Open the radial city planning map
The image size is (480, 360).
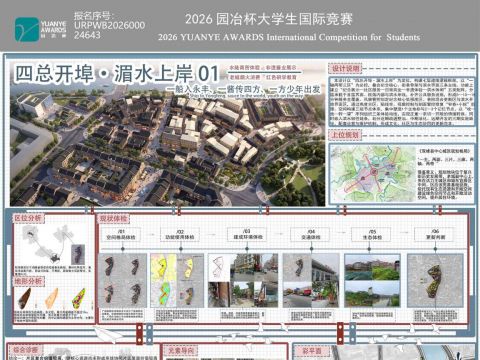[x=373, y=173]
